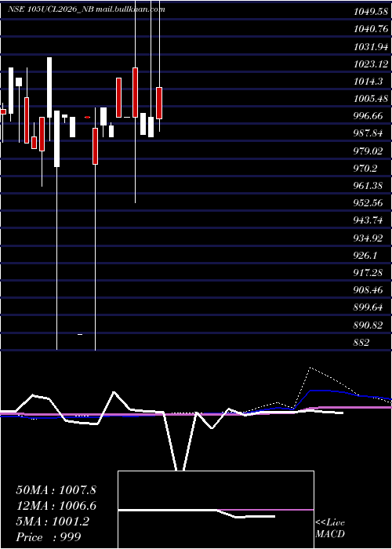The width and height of the screenshot is (392, 549).
Task: Click the 943.74 price level
Action: click(368, 220)
